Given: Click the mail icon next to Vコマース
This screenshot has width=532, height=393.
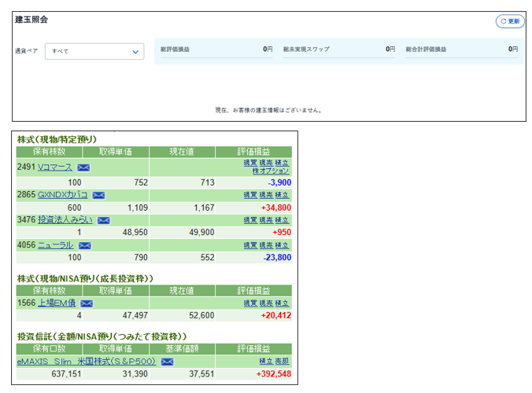Looking at the screenshot, I should 83,167.
